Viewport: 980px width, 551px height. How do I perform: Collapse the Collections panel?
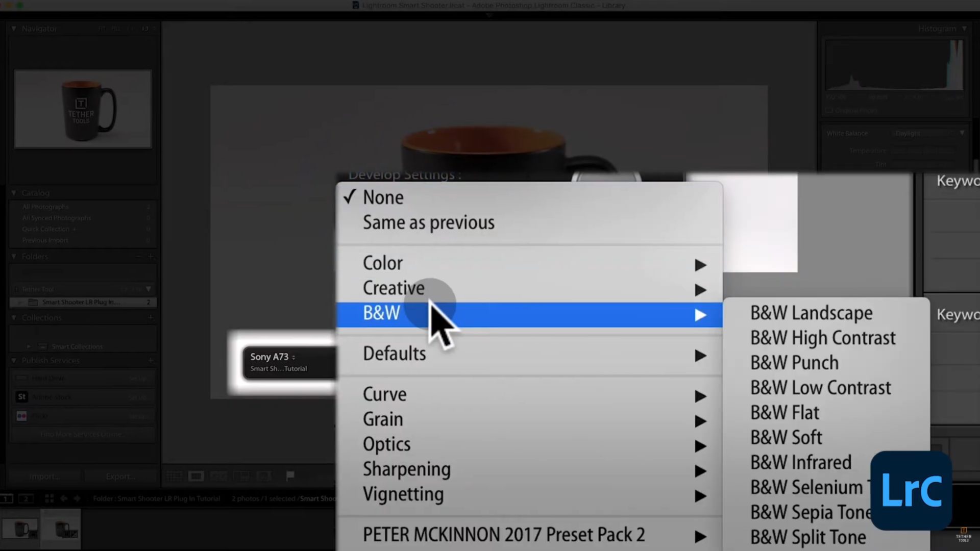tap(14, 317)
